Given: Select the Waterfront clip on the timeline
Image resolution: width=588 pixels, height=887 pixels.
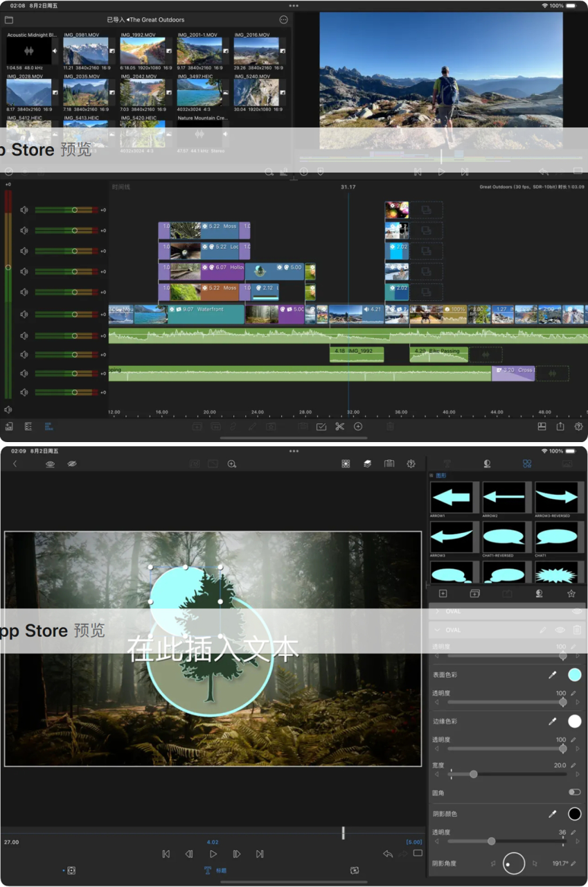Looking at the screenshot, I should (x=206, y=315).
